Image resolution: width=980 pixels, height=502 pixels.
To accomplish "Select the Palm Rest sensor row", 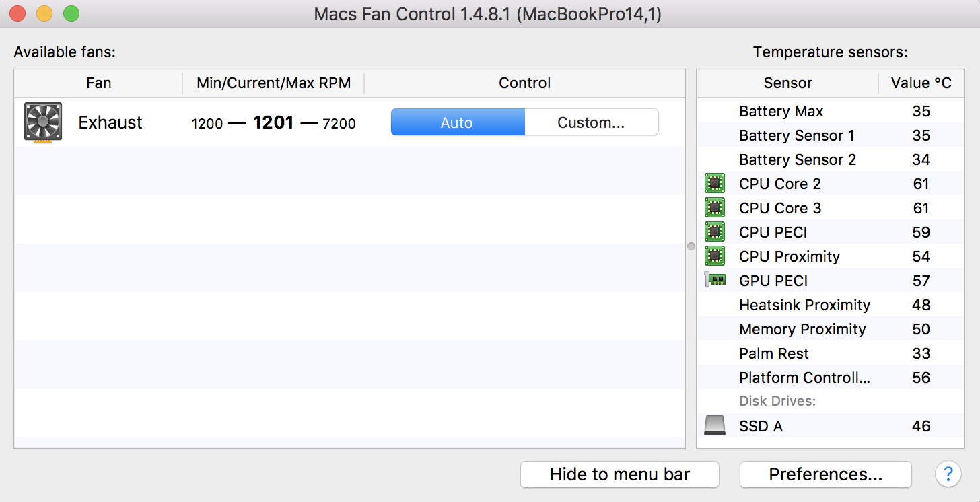I will [x=830, y=353].
